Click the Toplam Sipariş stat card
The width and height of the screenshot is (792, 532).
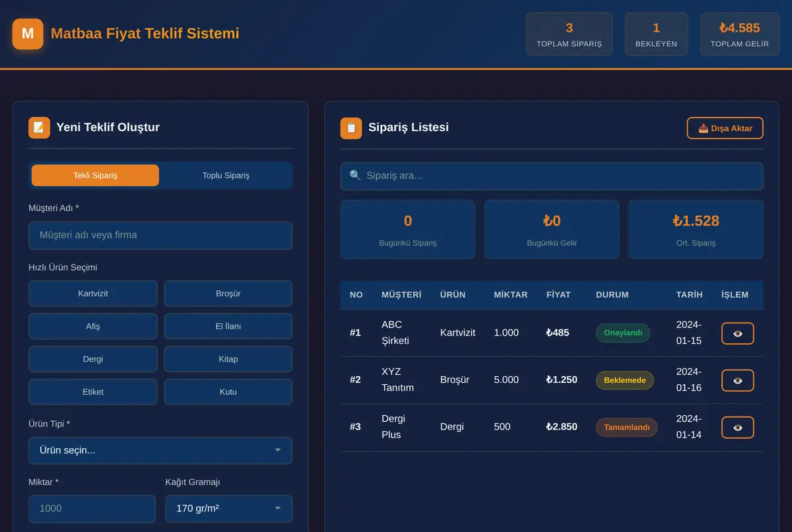[569, 34]
